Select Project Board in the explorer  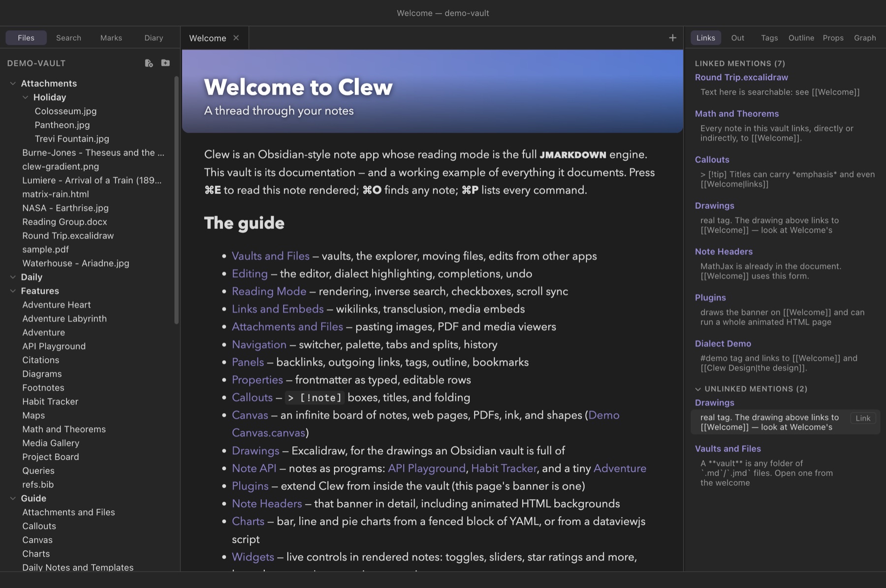(x=51, y=457)
